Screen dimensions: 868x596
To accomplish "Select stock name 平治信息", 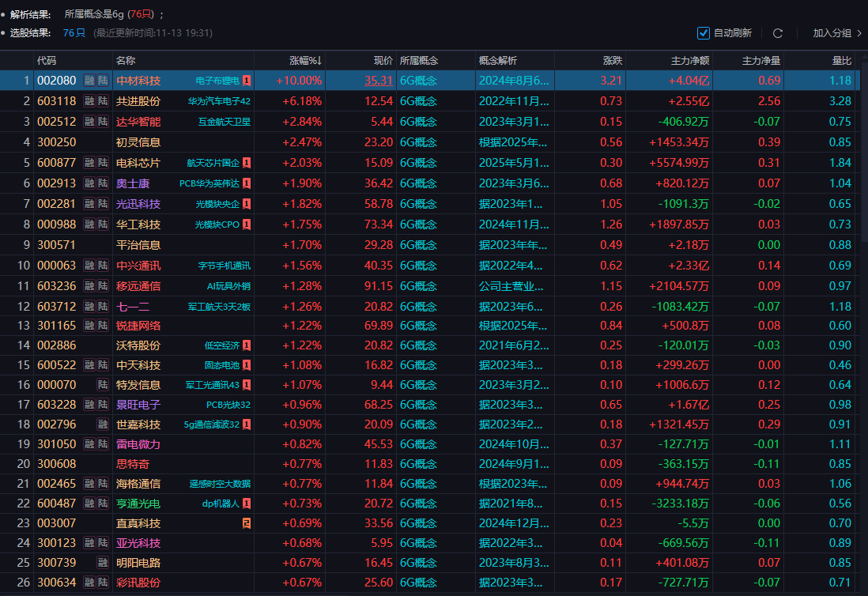I will (x=138, y=244).
